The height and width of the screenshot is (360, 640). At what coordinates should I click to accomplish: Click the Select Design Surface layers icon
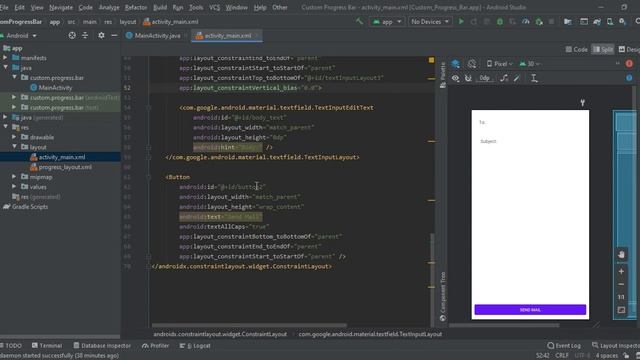point(456,64)
